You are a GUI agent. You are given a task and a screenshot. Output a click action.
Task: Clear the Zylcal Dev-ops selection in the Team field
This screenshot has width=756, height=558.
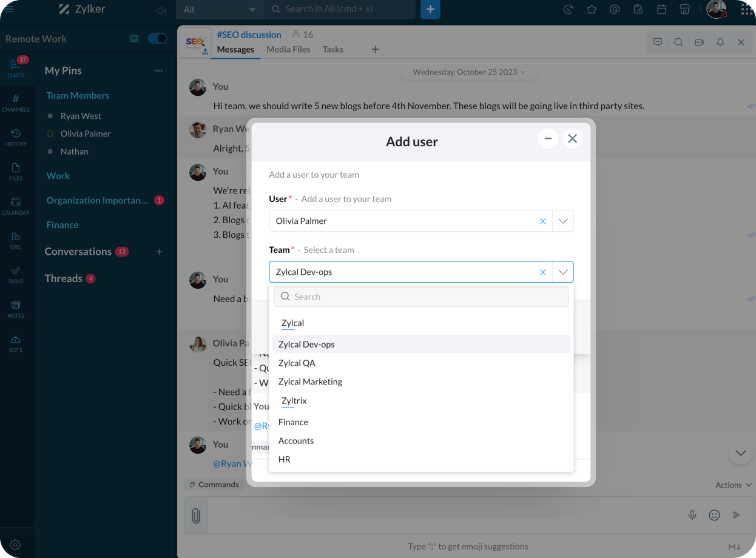tap(543, 272)
